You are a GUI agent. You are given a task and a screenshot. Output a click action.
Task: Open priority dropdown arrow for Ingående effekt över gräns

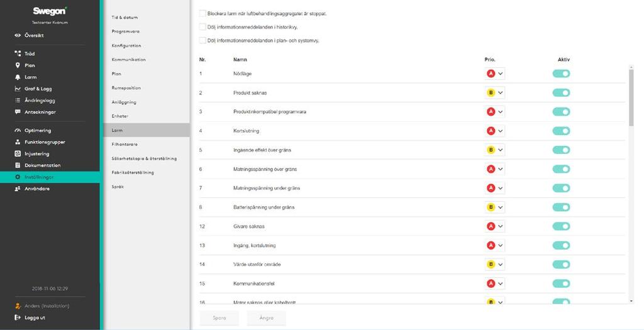500,150
